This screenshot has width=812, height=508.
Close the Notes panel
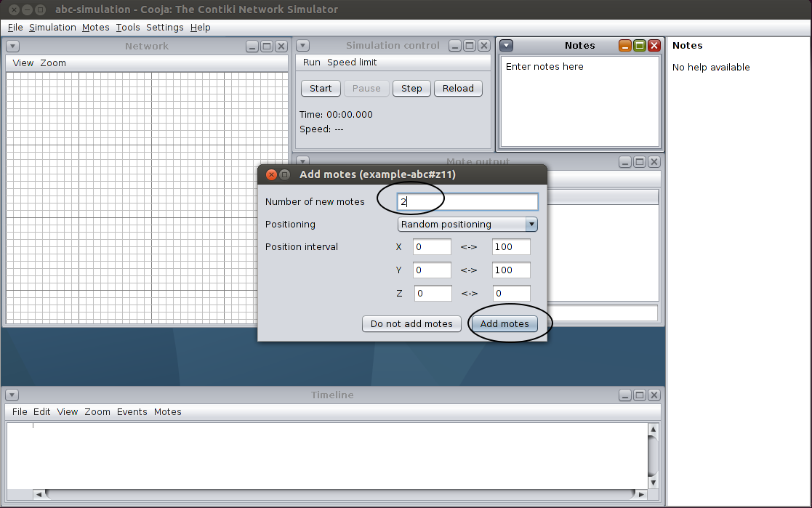[x=654, y=46]
